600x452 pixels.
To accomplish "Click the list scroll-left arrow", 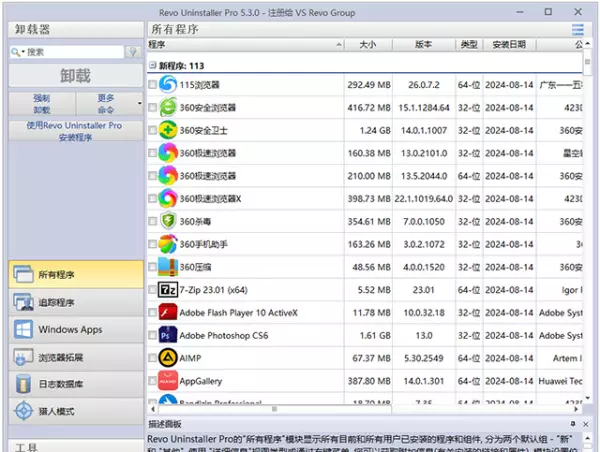I will pyautogui.click(x=153, y=409).
